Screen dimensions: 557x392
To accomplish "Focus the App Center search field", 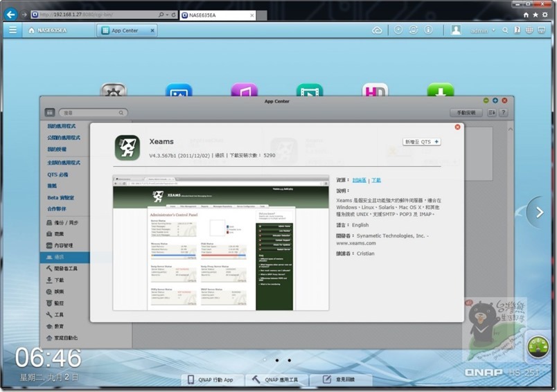I will pos(93,113).
